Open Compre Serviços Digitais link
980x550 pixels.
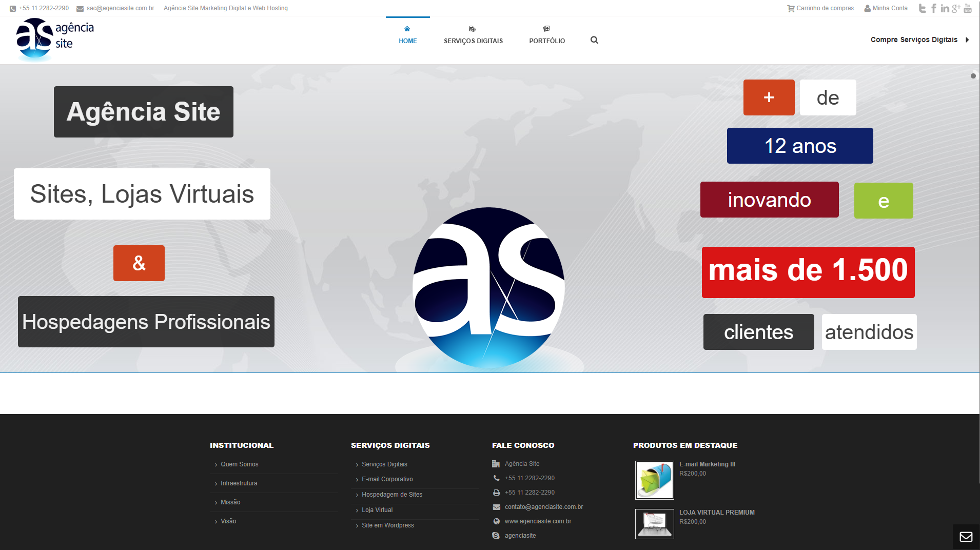tap(914, 40)
